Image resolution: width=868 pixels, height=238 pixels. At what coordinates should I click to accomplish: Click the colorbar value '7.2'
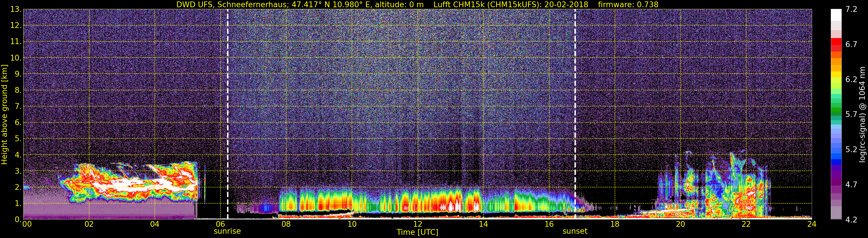click(x=851, y=10)
